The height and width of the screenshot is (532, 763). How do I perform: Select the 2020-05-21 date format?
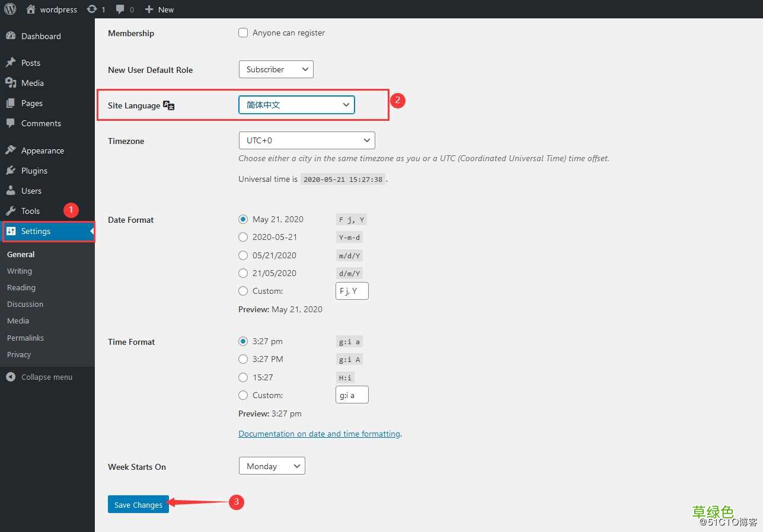243,237
